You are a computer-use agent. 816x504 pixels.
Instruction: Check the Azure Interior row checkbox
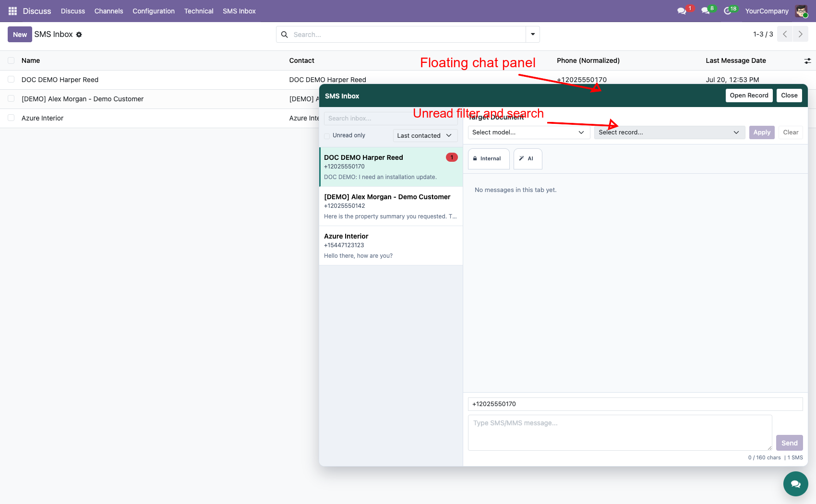[11, 118]
